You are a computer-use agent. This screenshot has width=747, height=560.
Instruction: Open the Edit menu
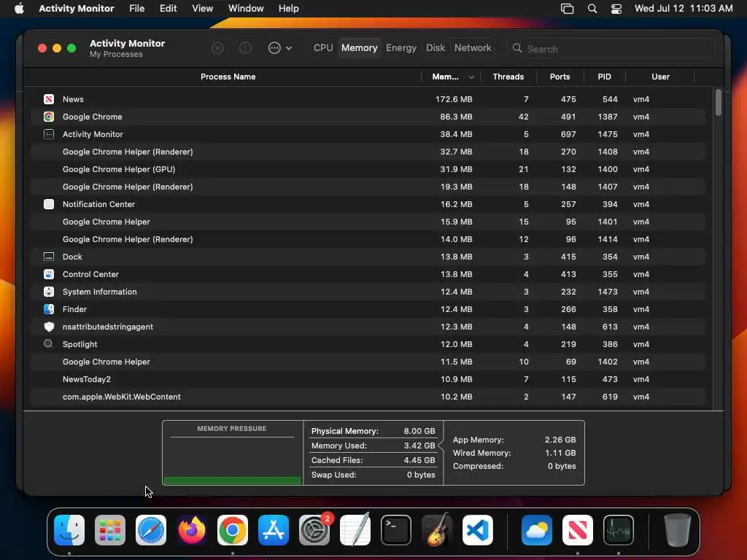(169, 9)
